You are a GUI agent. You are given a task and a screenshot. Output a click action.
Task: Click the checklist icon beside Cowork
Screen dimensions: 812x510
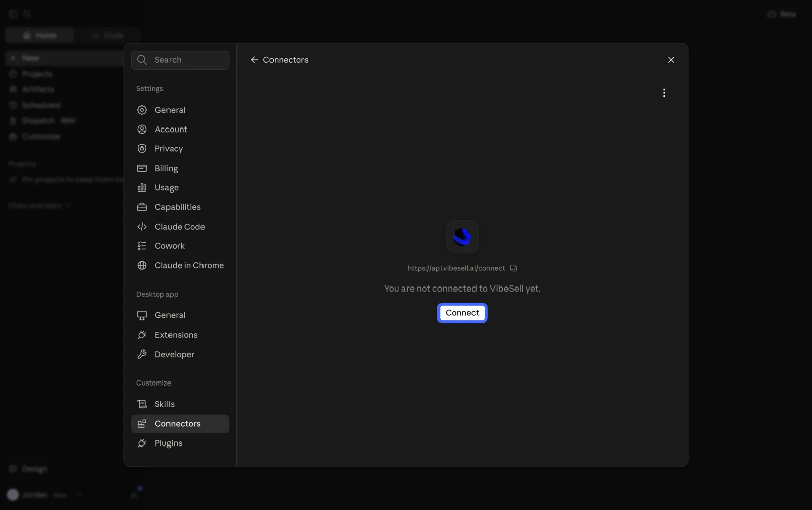point(142,246)
